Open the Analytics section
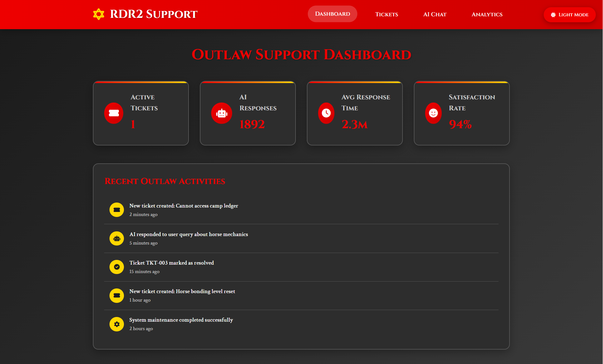 click(487, 14)
